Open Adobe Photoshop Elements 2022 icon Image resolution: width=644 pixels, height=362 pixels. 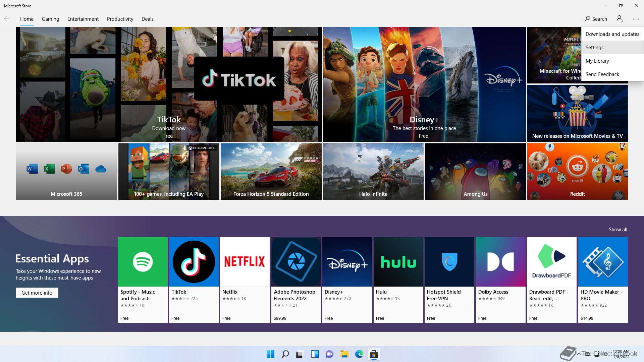[x=296, y=261]
